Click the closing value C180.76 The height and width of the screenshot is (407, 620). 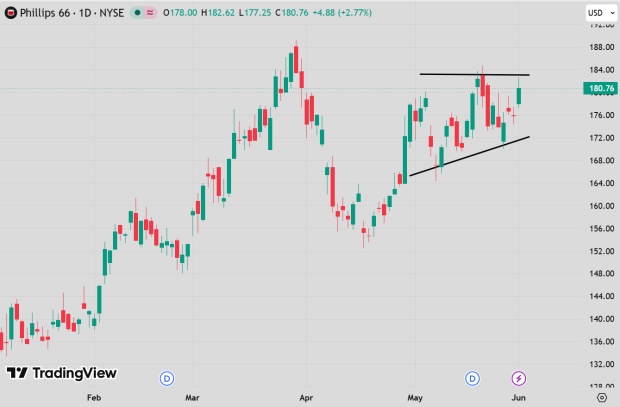click(x=292, y=13)
